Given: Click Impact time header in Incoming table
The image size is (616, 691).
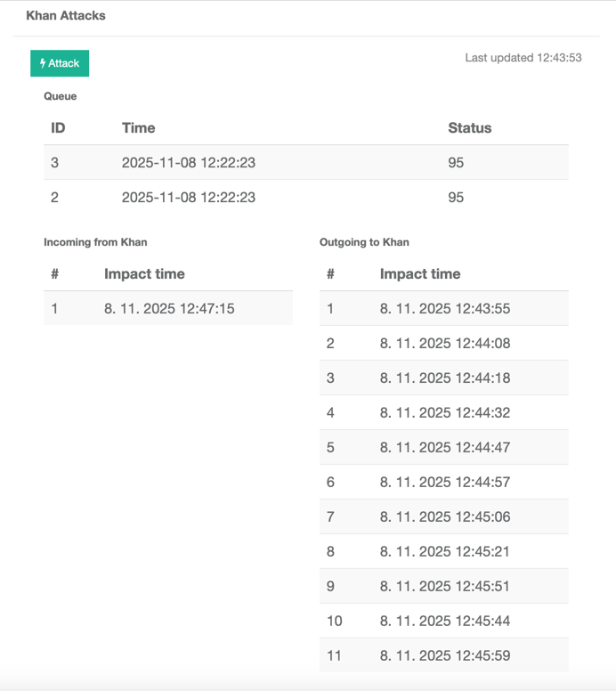Looking at the screenshot, I should 143,274.
